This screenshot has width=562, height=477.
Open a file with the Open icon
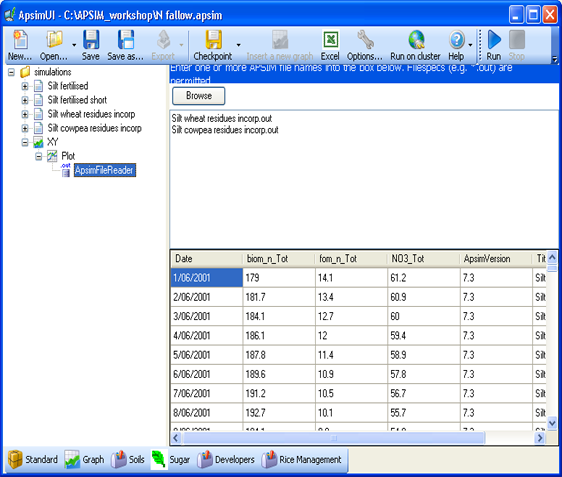[x=54, y=40]
